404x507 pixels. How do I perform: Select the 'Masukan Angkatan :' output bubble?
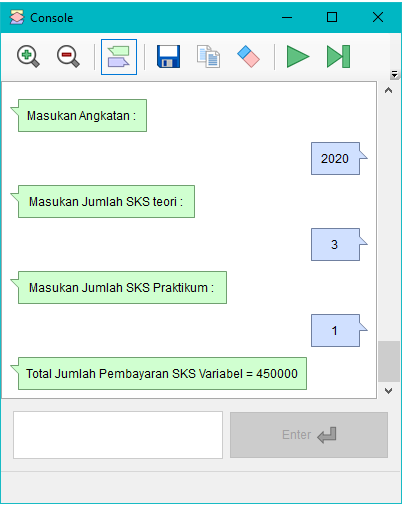[x=79, y=115]
